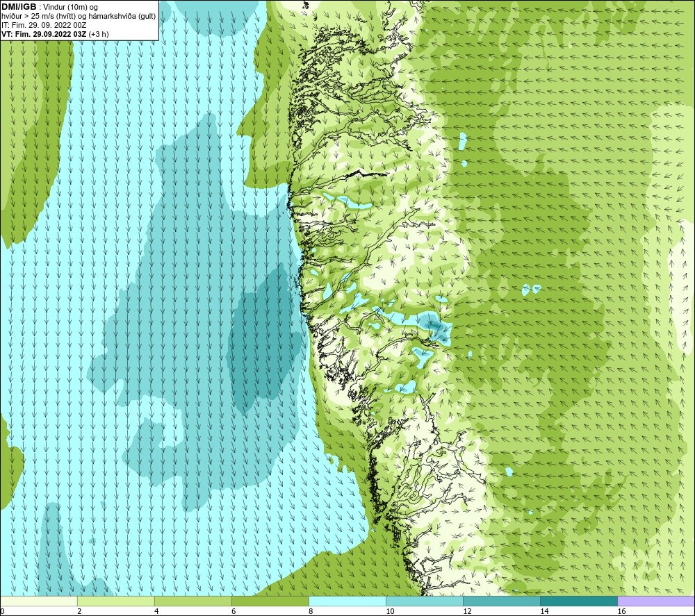Click the legend label '2'
This screenshot has width=695, height=616.
click(x=79, y=611)
